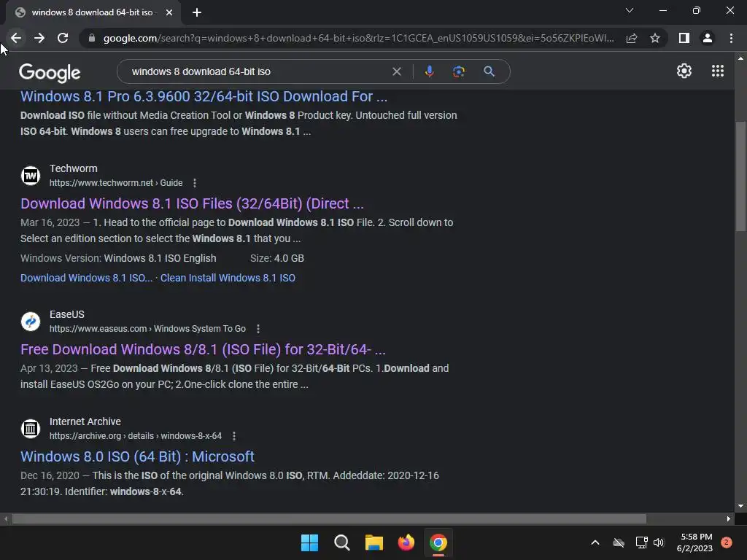The width and height of the screenshot is (747, 560).
Task: Open Windows 8.1 Pro 6.3.9600 ISO result
Action: 204,96
